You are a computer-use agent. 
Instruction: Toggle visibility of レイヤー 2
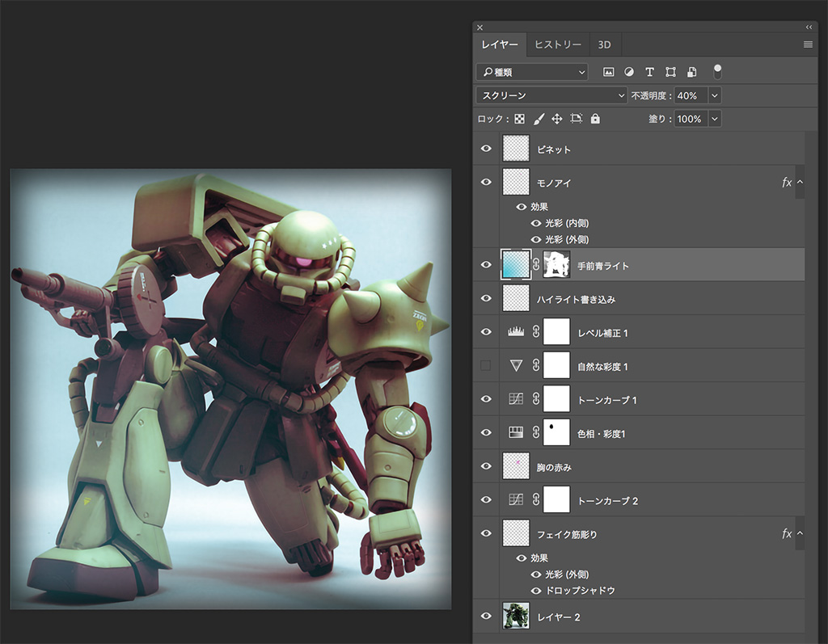tap(486, 617)
